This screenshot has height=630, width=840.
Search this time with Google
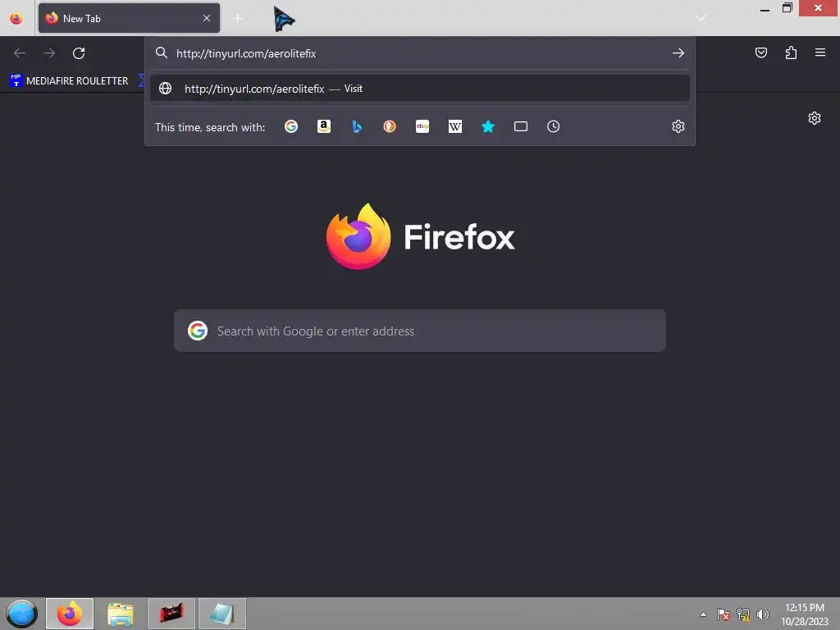pos(291,126)
